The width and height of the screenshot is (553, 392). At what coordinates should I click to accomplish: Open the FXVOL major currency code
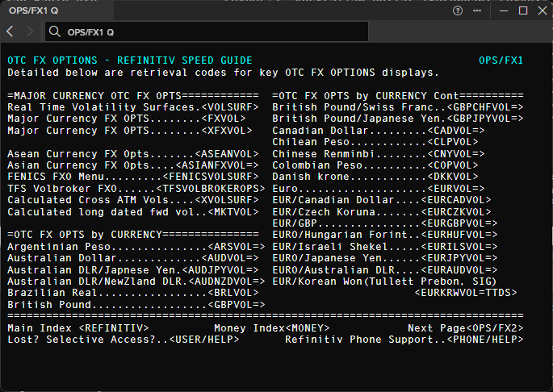click(224, 119)
